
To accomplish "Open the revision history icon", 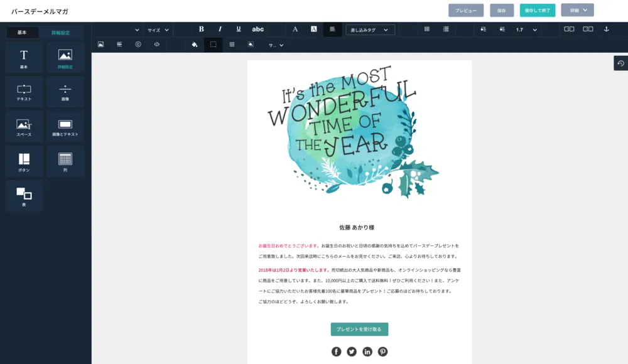I will pos(620,63).
